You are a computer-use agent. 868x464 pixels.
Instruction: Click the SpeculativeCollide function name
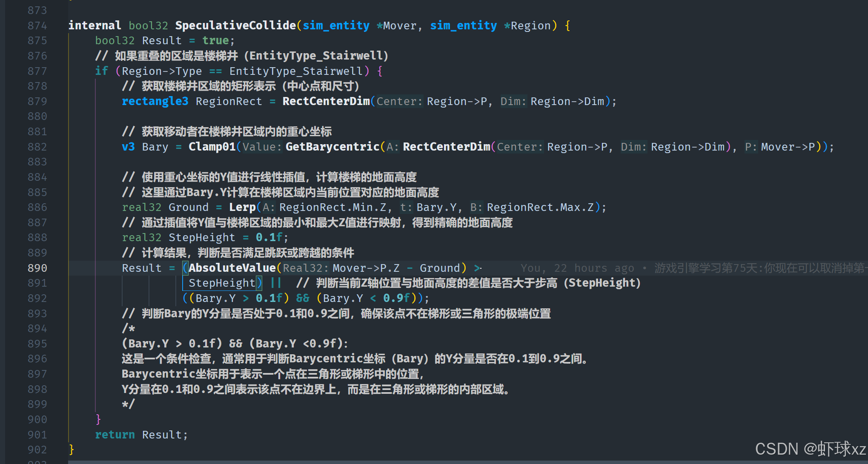(x=235, y=26)
